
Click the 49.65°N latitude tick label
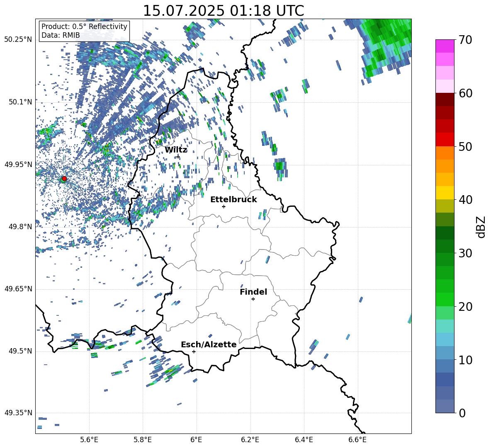(18, 289)
